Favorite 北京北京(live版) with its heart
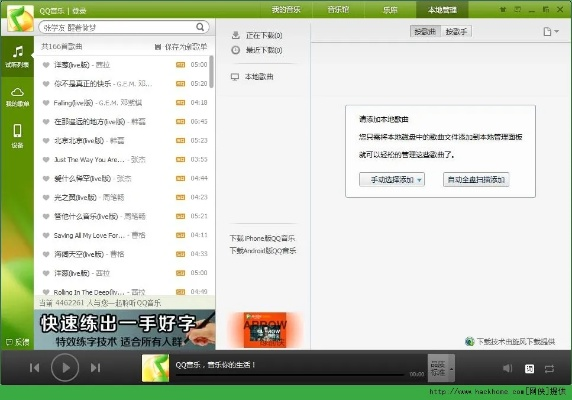 [46, 141]
